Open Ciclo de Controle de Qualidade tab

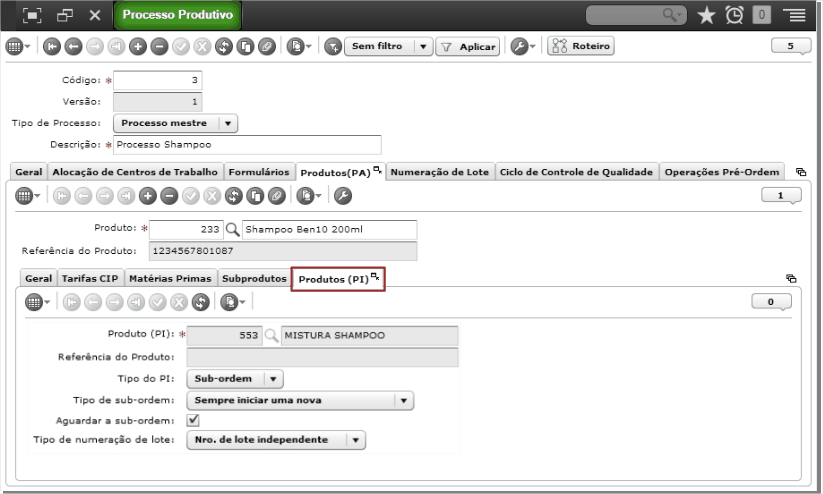pyautogui.click(x=576, y=172)
